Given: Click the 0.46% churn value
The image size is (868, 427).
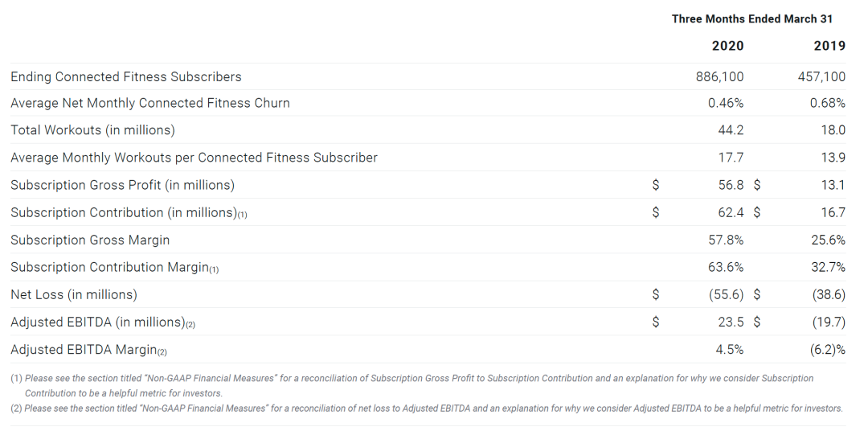Looking at the screenshot, I should pyautogui.click(x=726, y=103).
